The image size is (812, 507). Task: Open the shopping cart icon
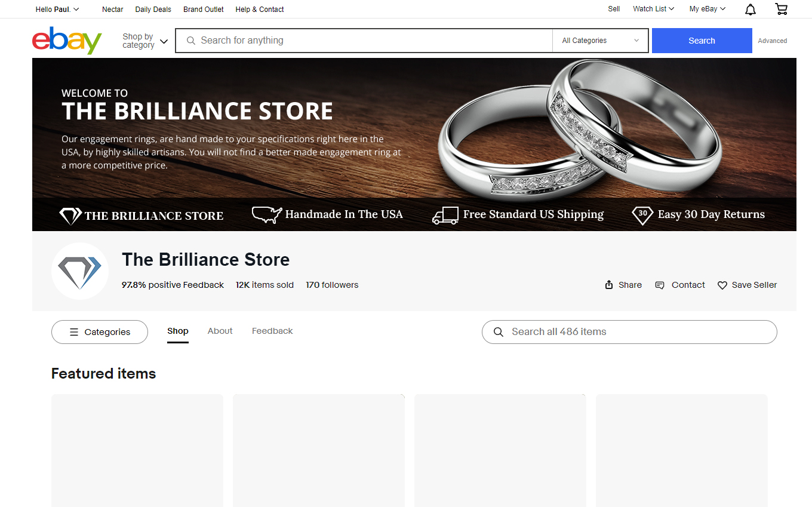pos(781,9)
